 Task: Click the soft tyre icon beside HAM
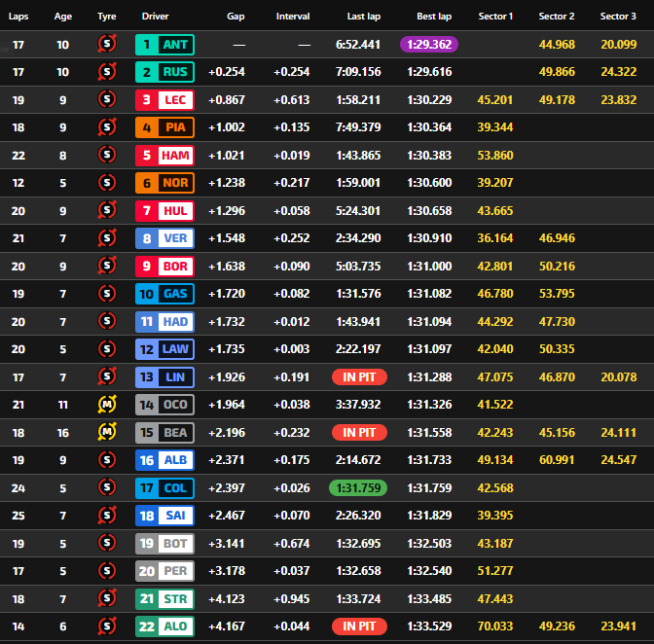[107, 156]
